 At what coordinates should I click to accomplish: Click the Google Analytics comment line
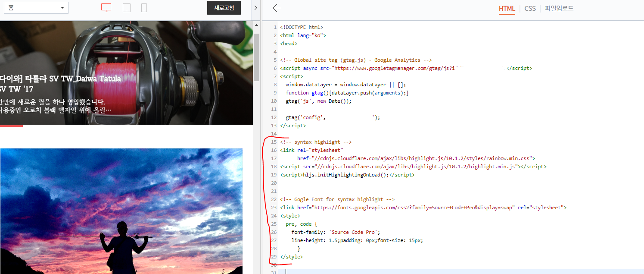[x=356, y=60]
